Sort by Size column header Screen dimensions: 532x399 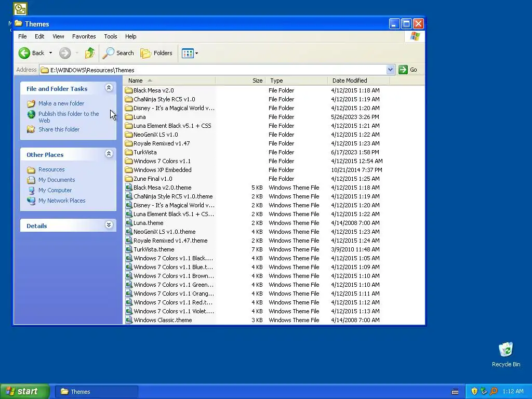(x=240, y=81)
